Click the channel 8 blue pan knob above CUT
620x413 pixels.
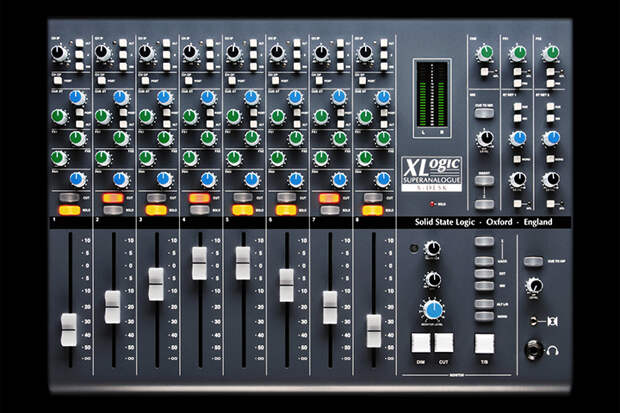tap(382, 179)
